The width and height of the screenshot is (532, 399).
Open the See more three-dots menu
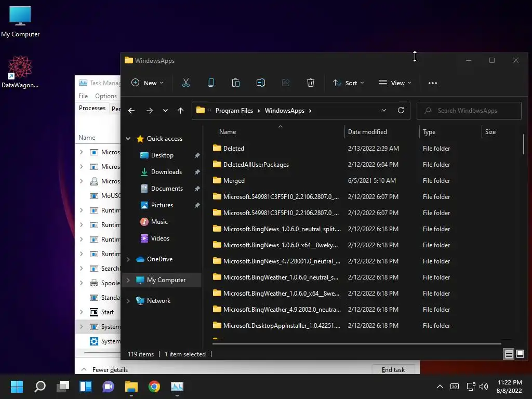tap(433, 83)
